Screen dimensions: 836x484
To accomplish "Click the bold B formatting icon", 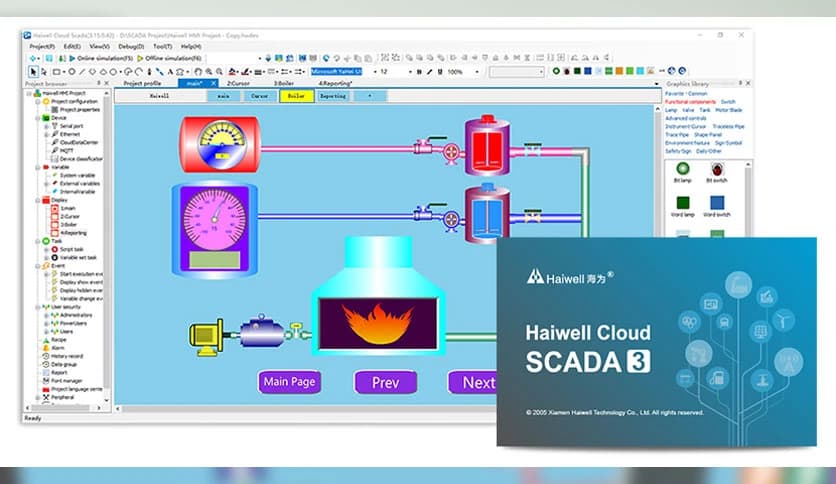I will [419, 71].
